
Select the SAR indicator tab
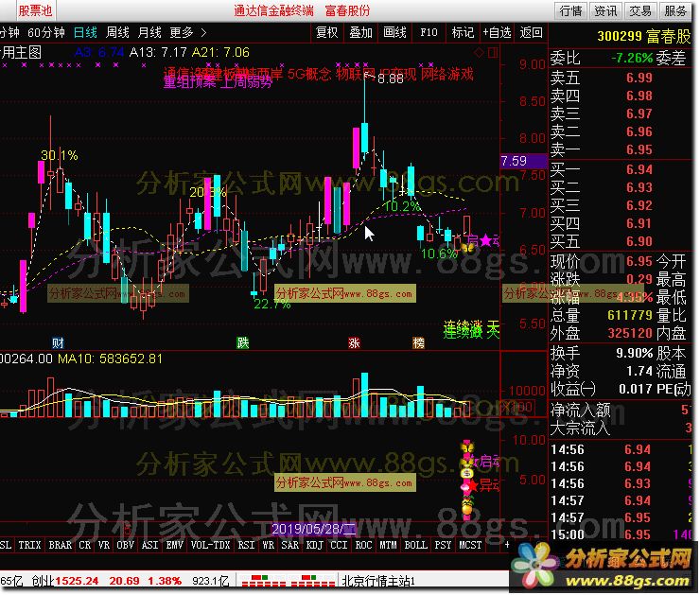click(x=289, y=545)
